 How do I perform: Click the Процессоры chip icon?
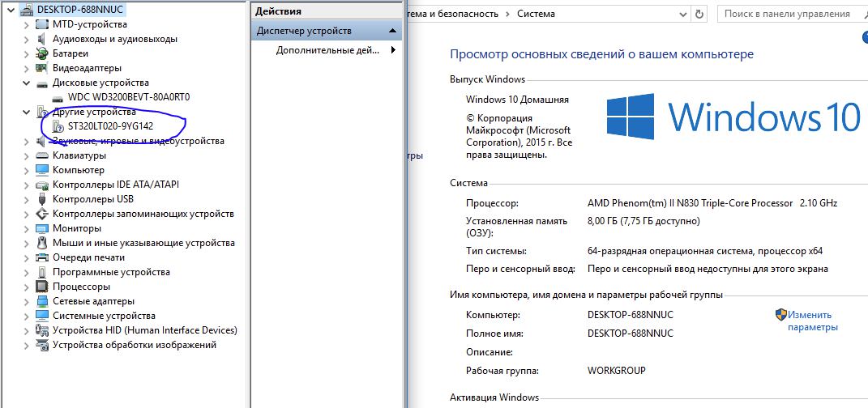pos(42,287)
